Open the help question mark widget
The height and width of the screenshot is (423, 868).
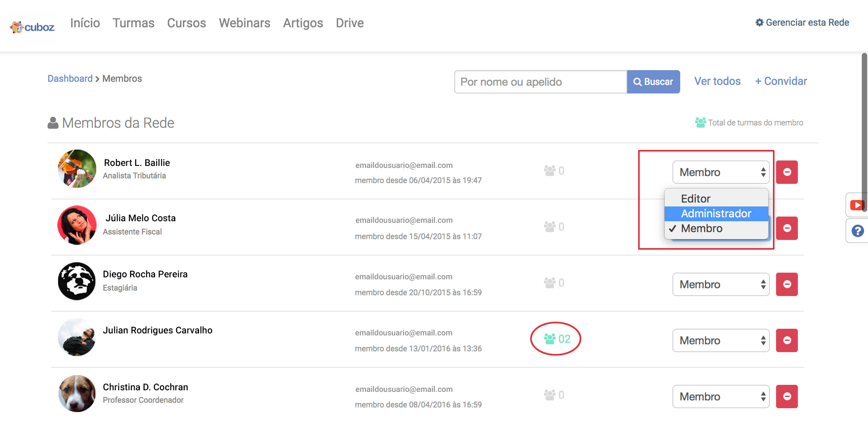coord(857,231)
